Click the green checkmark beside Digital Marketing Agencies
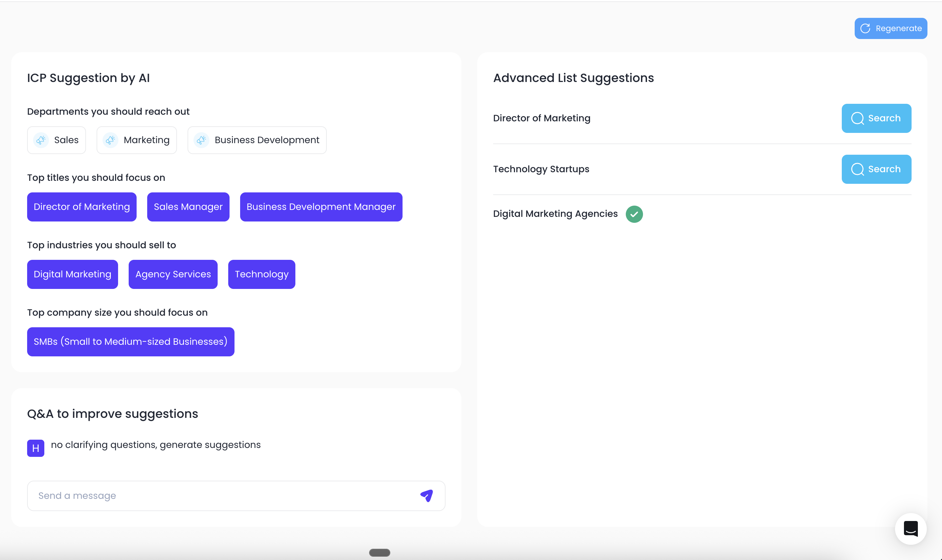The height and width of the screenshot is (560, 942). pyautogui.click(x=634, y=214)
